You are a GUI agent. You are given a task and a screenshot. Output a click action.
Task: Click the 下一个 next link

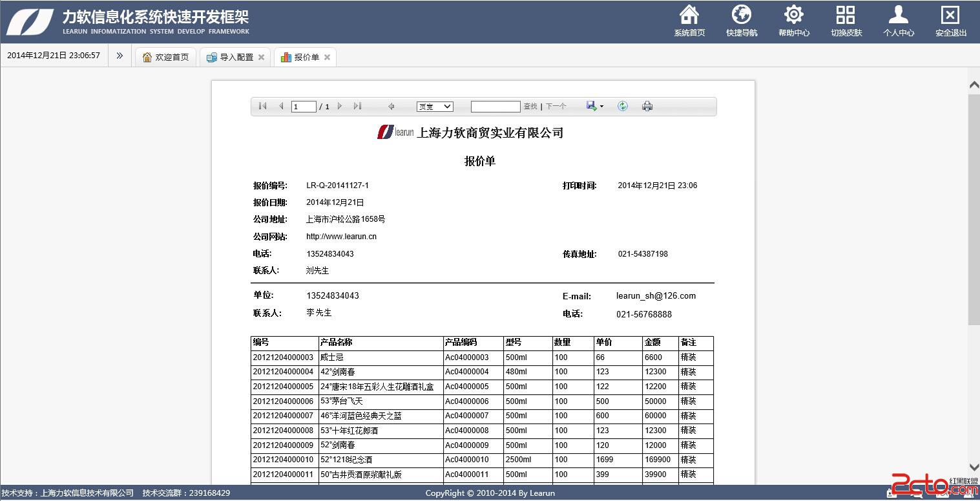click(x=556, y=107)
